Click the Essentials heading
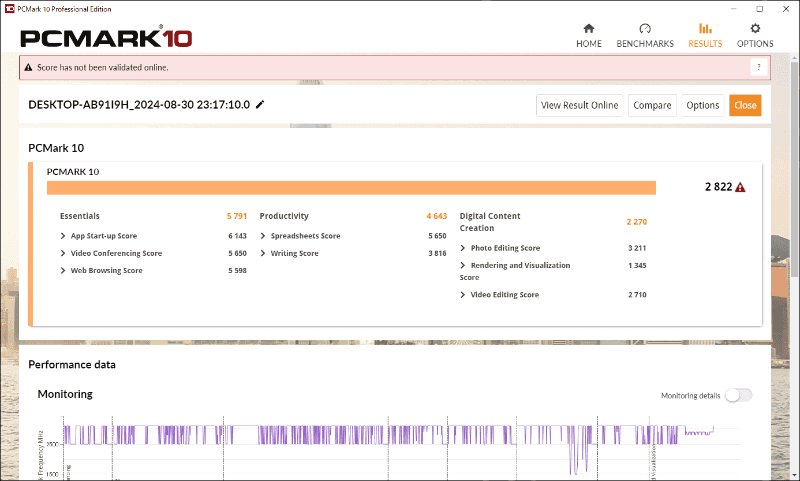The width and height of the screenshot is (800, 481). pyautogui.click(x=80, y=216)
